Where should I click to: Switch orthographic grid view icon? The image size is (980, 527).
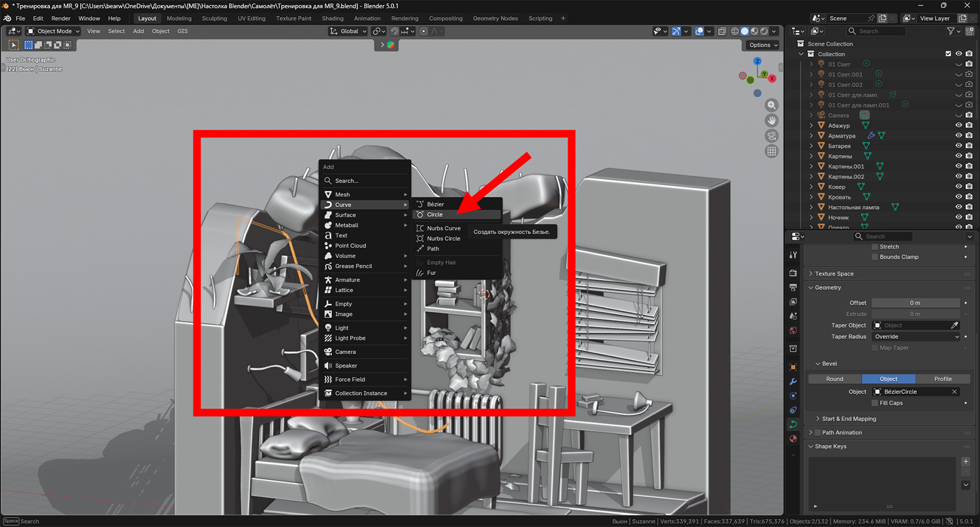772,151
